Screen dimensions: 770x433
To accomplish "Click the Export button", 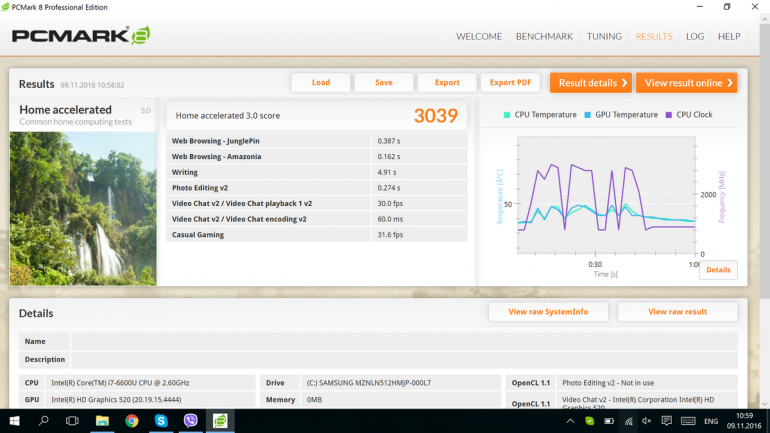I will 447,82.
